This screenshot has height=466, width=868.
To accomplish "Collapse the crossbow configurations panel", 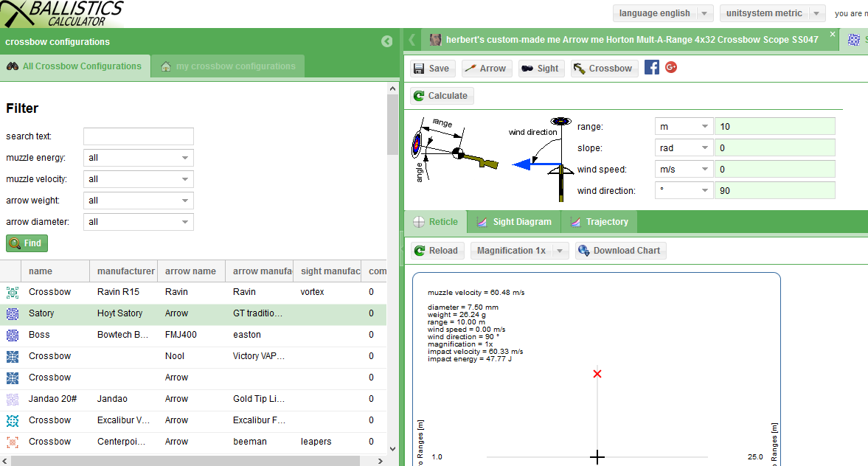I will tap(387, 41).
